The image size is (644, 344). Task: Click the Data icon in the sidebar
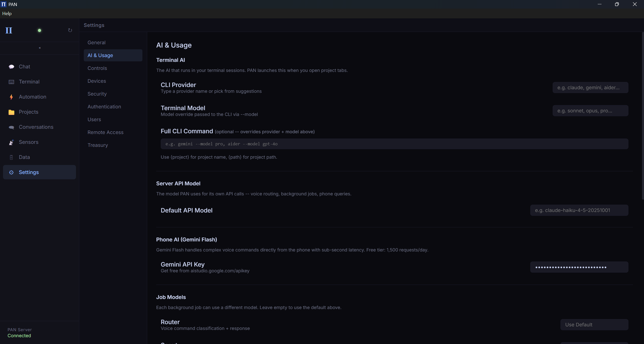(11, 157)
